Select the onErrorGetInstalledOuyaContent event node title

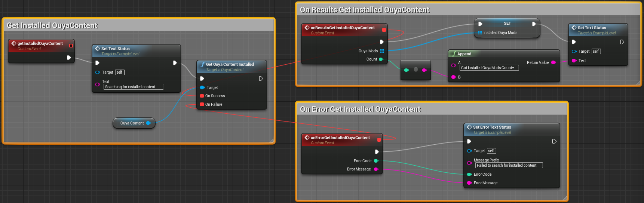340,138
